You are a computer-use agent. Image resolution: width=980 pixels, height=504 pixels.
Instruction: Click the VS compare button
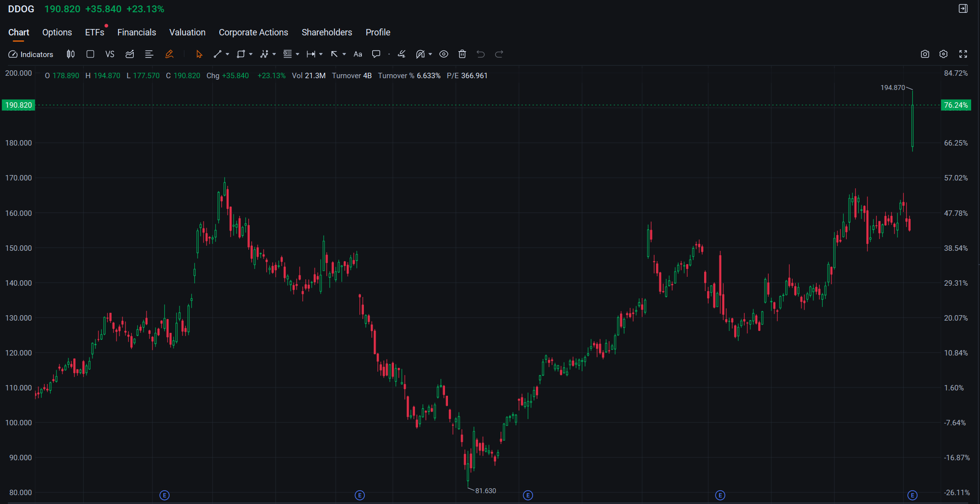[110, 54]
